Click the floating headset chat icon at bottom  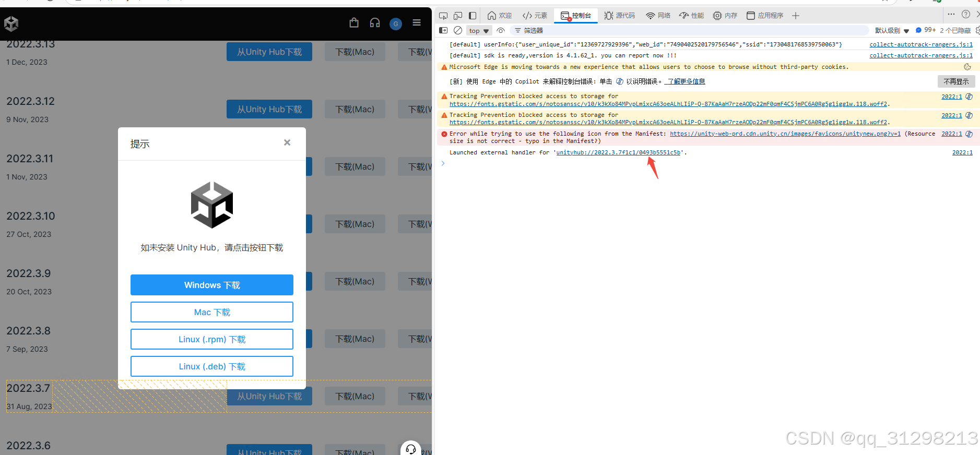click(411, 449)
